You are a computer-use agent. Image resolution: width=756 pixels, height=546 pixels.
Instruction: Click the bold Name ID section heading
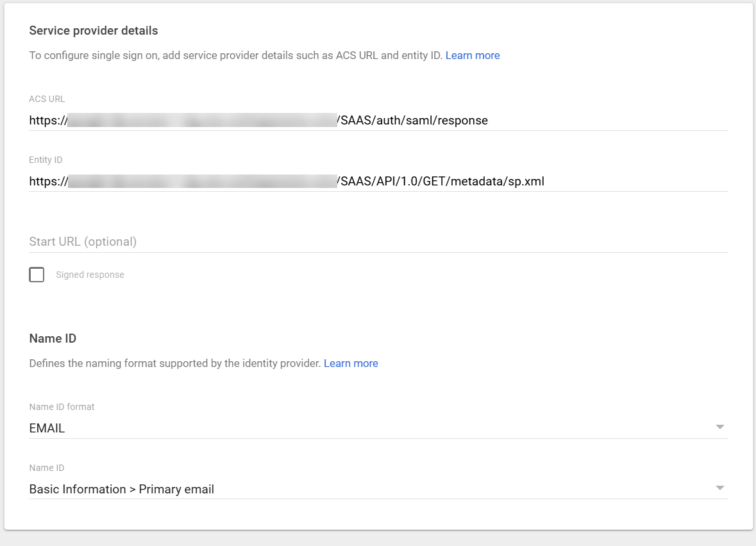click(x=53, y=338)
